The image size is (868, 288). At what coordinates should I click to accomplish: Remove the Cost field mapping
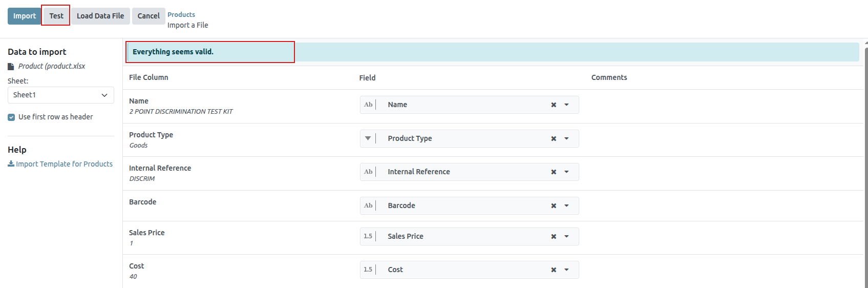[x=553, y=270]
